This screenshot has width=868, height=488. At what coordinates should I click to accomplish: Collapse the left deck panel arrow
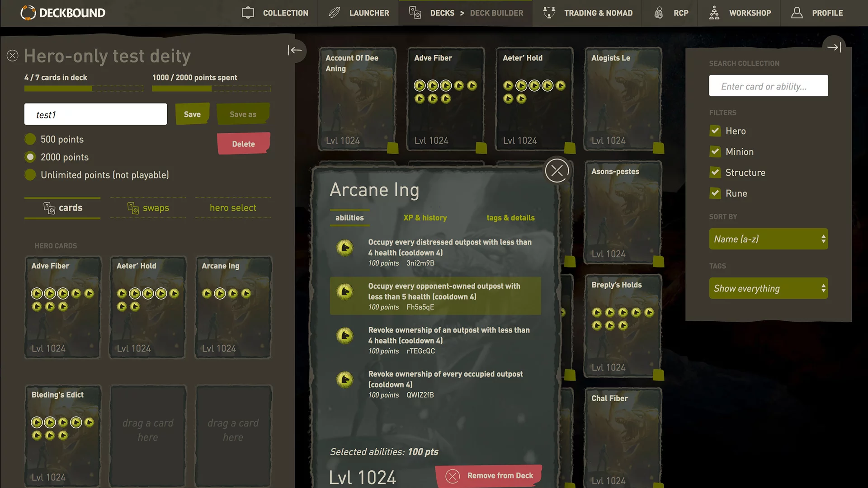click(295, 50)
